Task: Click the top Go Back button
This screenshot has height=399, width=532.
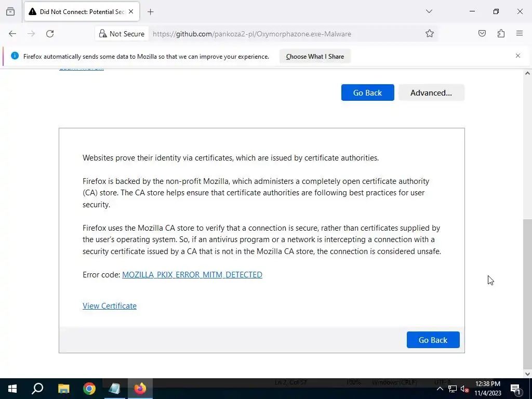Action: tap(367, 92)
